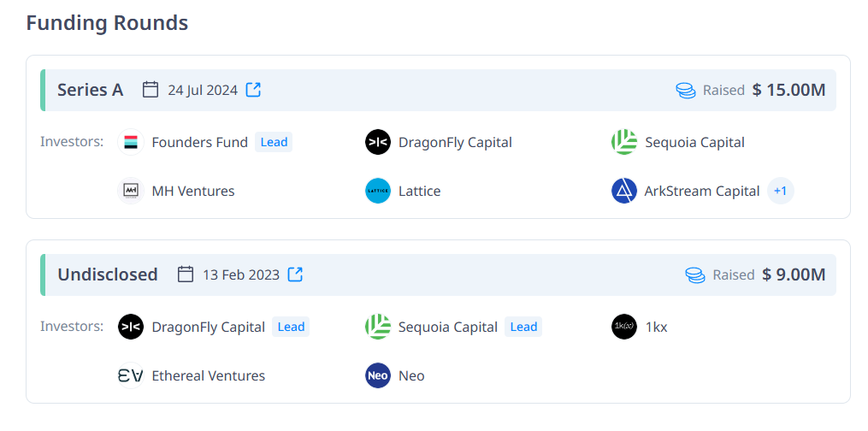Open the Ethereal Ventures investor link
Screen dimensions: 868x431
[x=208, y=376]
